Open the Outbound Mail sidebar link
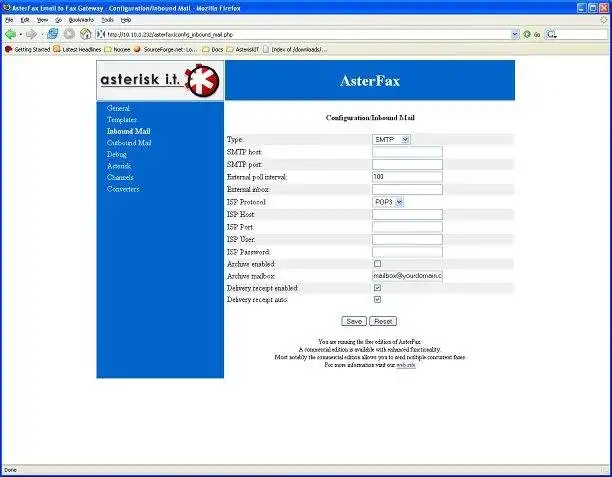612x477 pixels. (129, 143)
